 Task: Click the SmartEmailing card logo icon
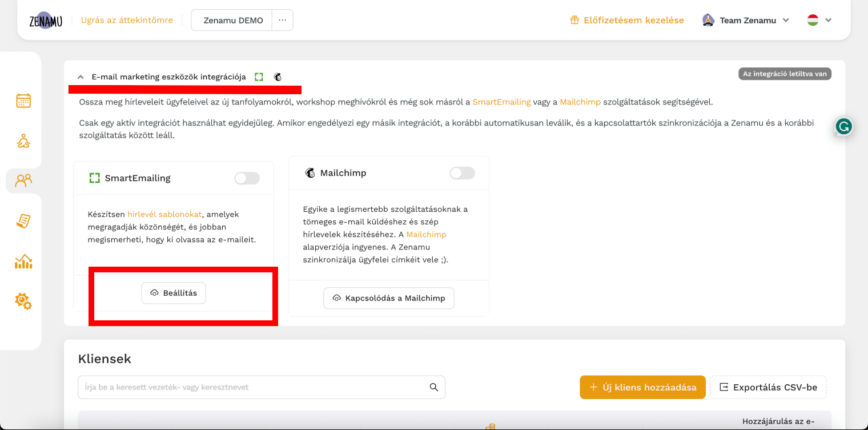tap(95, 178)
